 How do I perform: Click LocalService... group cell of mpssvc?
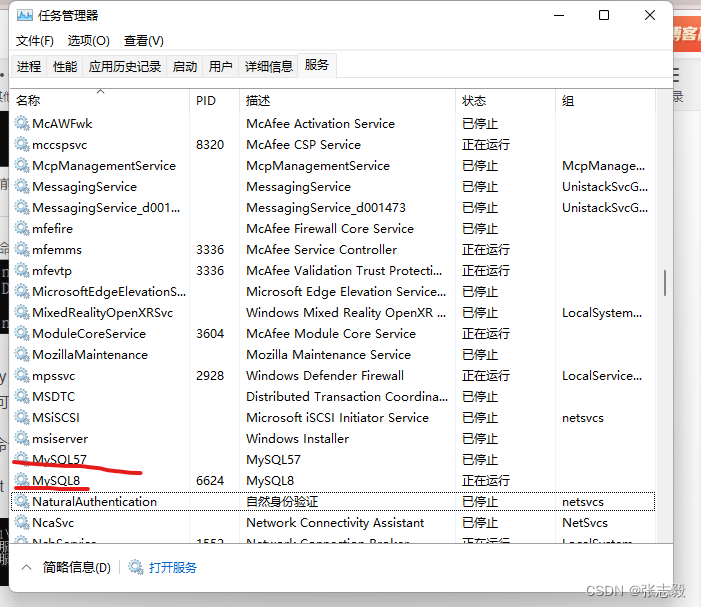602,375
